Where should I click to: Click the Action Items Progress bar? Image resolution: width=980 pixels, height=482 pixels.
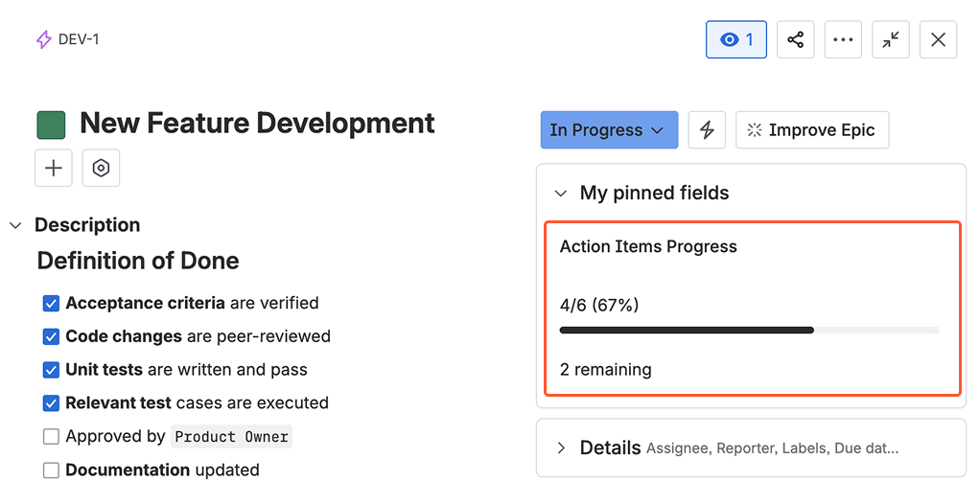[749, 331]
